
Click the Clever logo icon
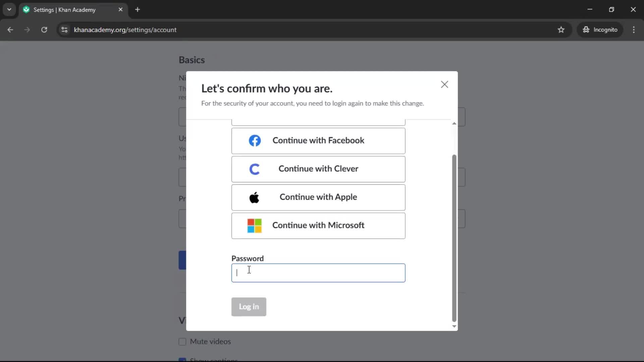[x=255, y=169]
